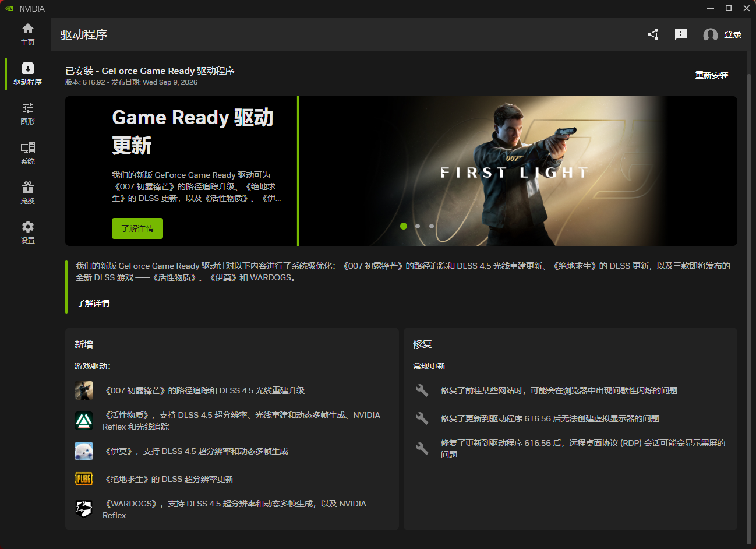Click the 驱动程序 page title
The height and width of the screenshot is (549, 756).
(x=84, y=34)
